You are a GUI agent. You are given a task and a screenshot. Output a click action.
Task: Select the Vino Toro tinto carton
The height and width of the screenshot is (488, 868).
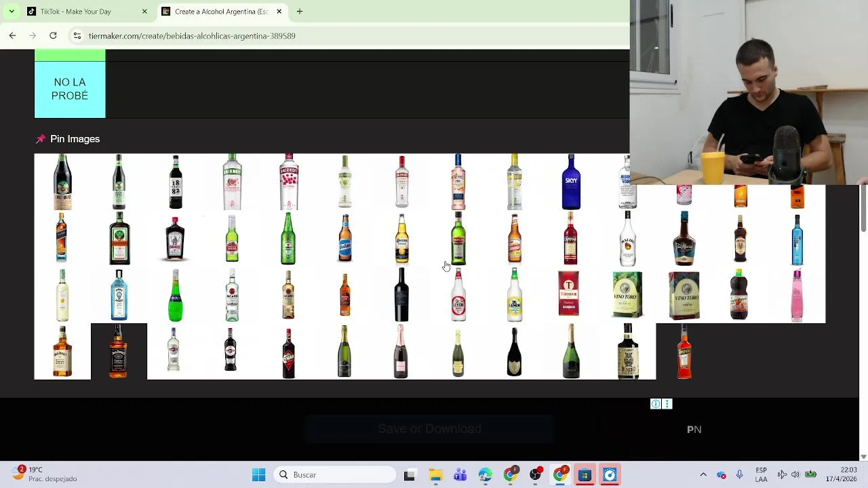pyautogui.click(x=684, y=295)
